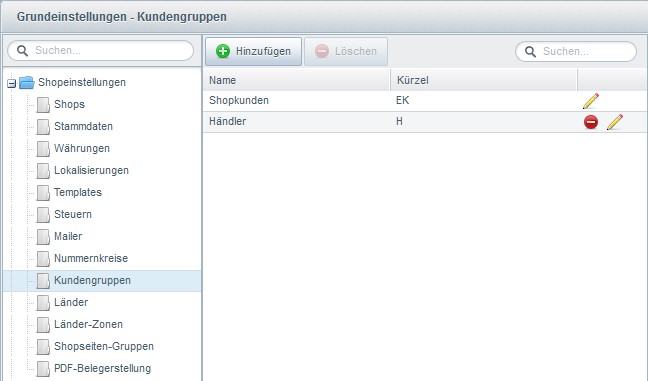
Task: Click the page icon next to Währungen
Action: [x=43, y=148]
